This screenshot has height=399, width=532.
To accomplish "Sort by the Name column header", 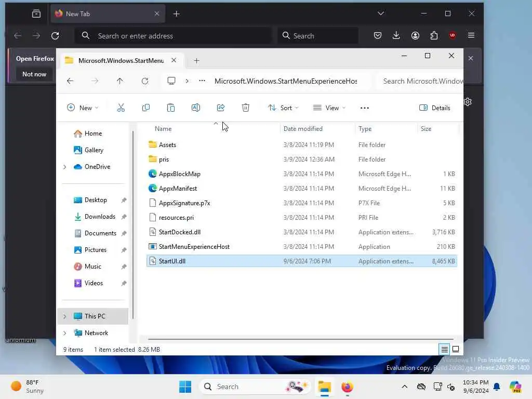I will tap(163, 129).
